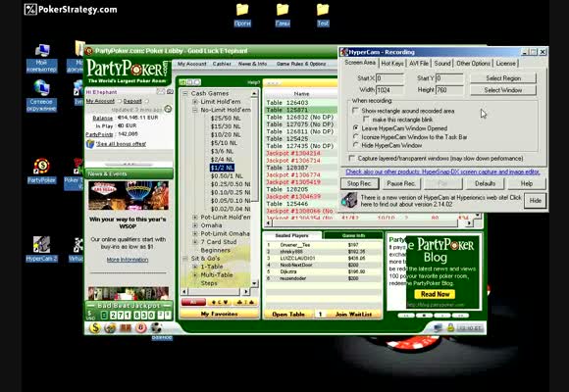Click the Start X input field

pyautogui.click(x=390, y=78)
